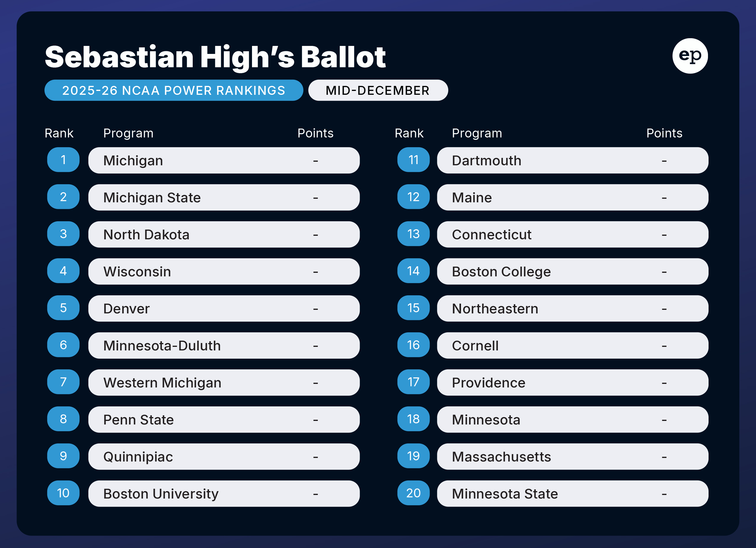
Task: Click the Quinnipiac program name
Action: pyautogui.click(x=138, y=457)
